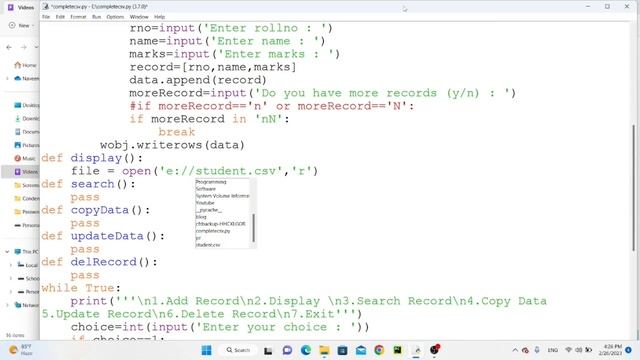Open the Window menu in IDLE

pos(139,17)
